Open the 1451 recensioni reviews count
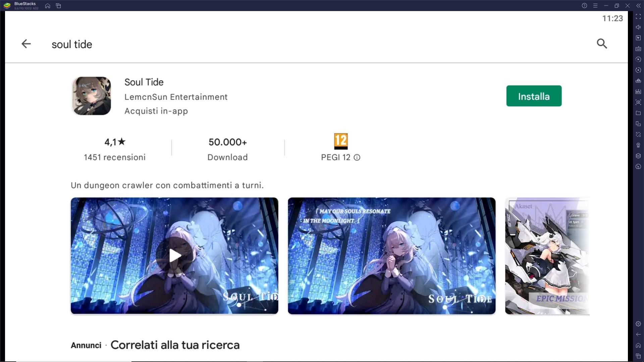Viewport: 644px width, 362px height. [x=115, y=158]
